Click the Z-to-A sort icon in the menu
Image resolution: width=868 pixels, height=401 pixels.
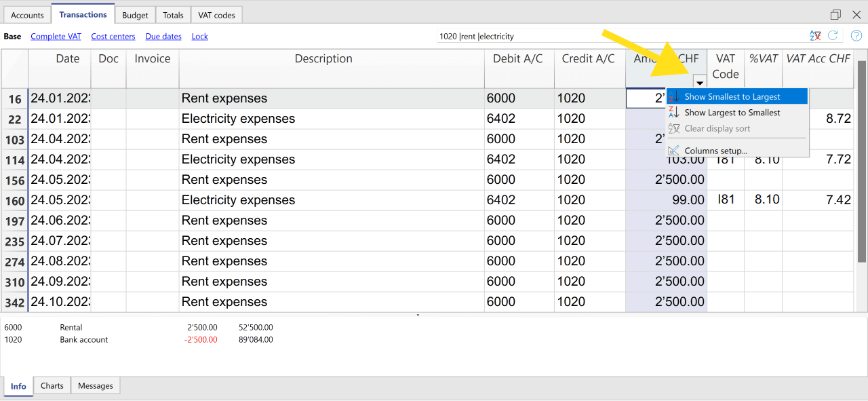click(x=673, y=113)
